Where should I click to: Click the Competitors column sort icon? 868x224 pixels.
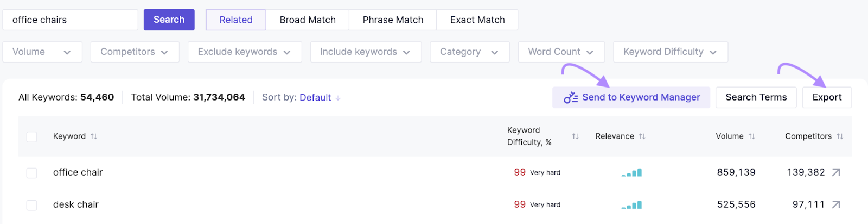(840, 136)
